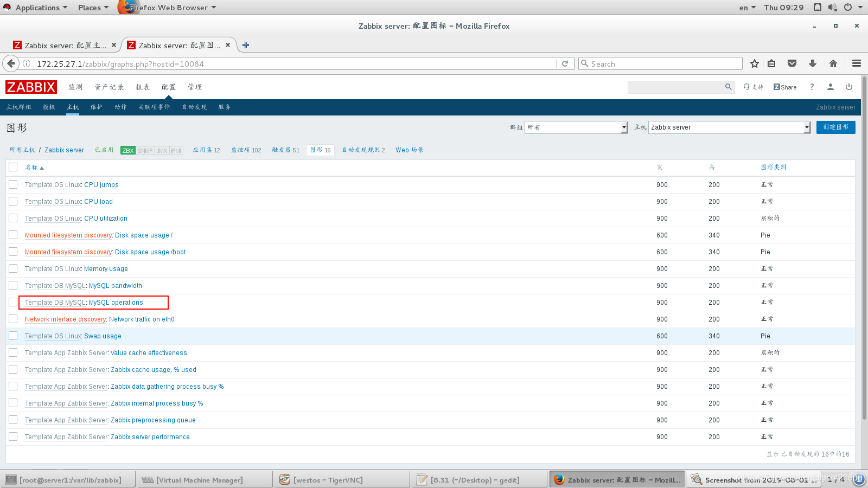Open the Places menu
Viewport: 868px width, 488px height.
coord(93,7)
